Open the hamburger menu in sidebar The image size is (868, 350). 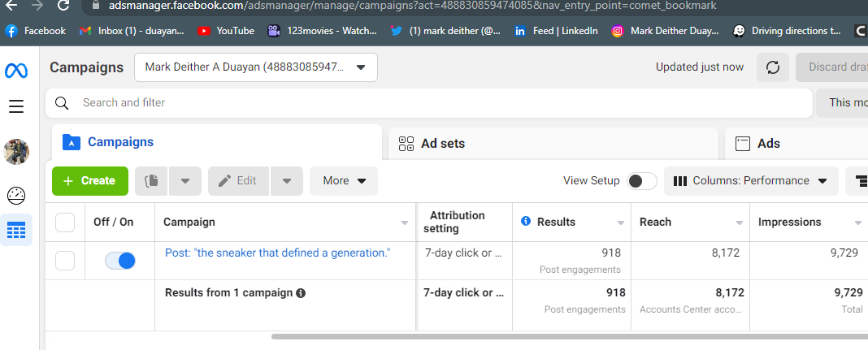pyautogui.click(x=16, y=106)
